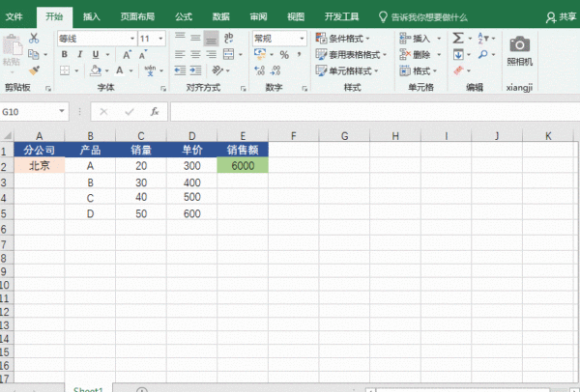580x392 pixels.
Task: Open number format dropdown 常规
Action: (302, 39)
